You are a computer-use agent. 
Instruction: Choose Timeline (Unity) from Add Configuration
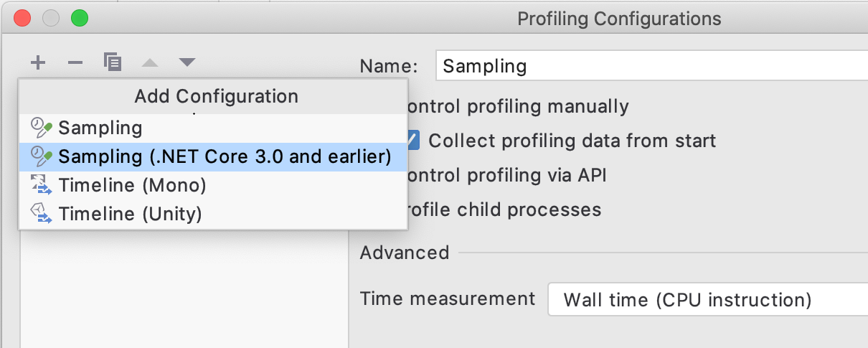coord(130,213)
